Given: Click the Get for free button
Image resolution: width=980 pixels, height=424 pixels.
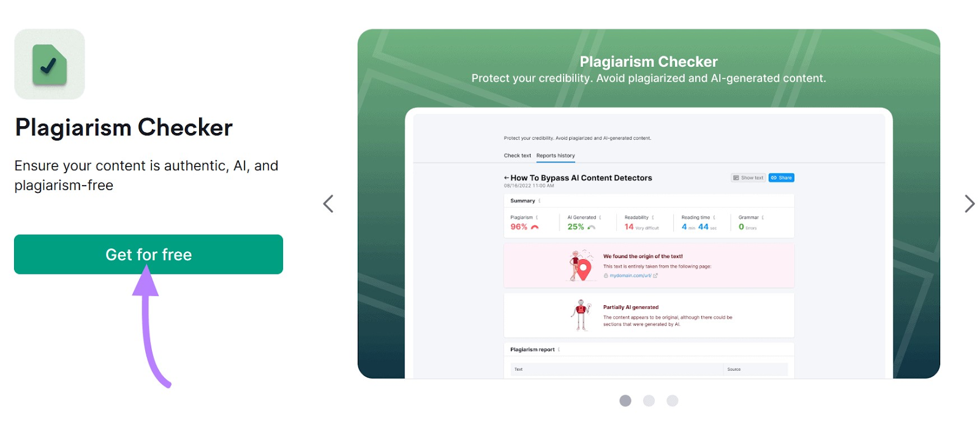Looking at the screenshot, I should pyautogui.click(x=148, y=254).
